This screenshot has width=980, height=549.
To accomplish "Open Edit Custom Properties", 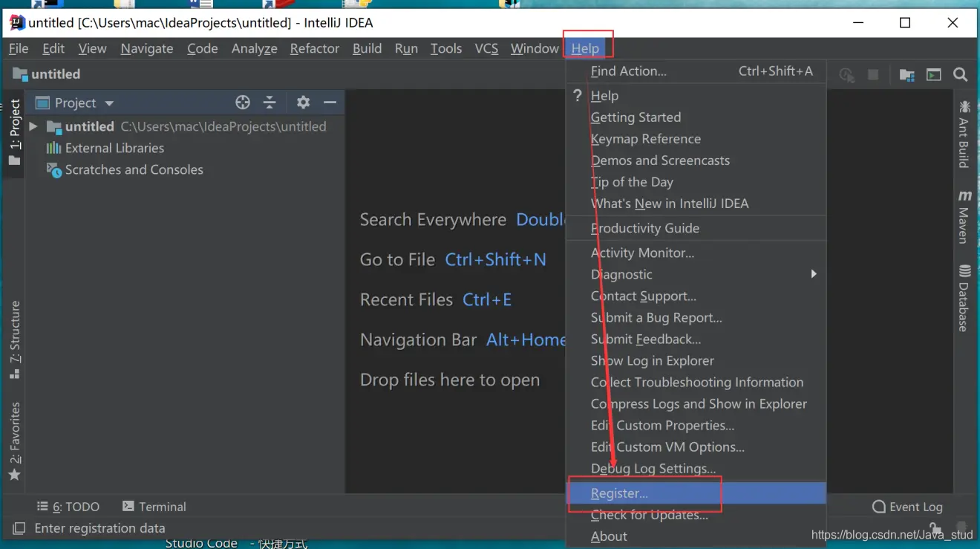I will (x=696, y=425).
